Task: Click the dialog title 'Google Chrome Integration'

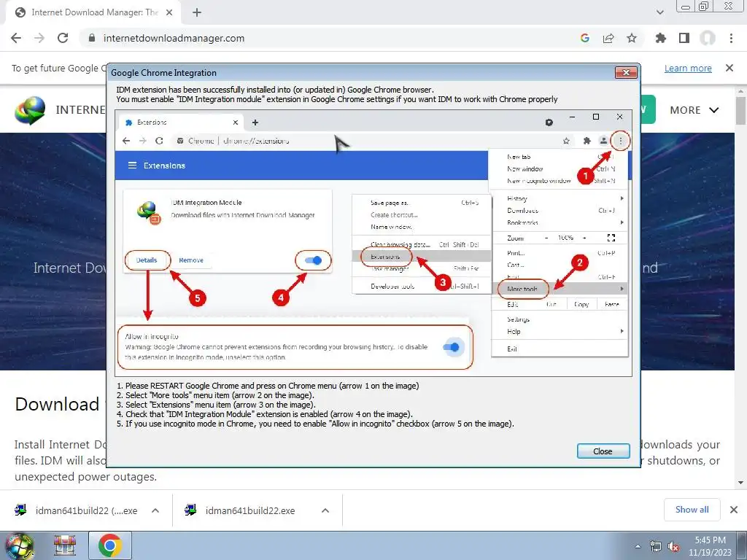Action: point(163,73)
